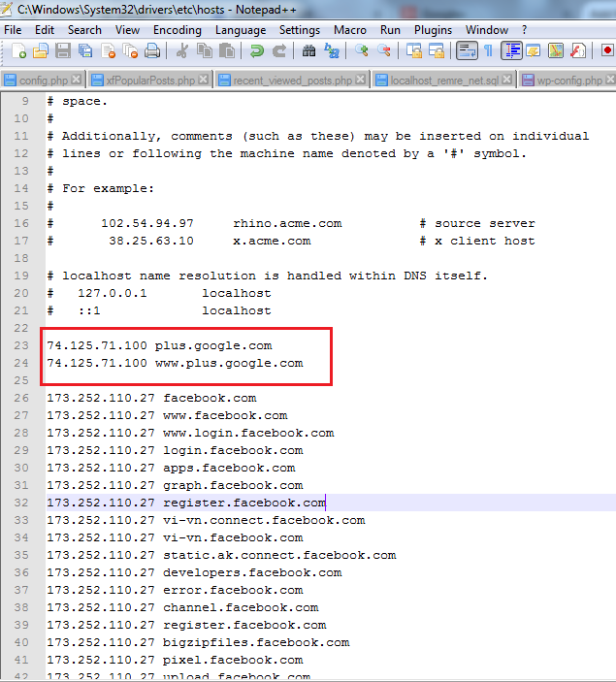The width and height of the screenshot is (616, 682).
Task: Open the Run menu
Action: [390, 30]
